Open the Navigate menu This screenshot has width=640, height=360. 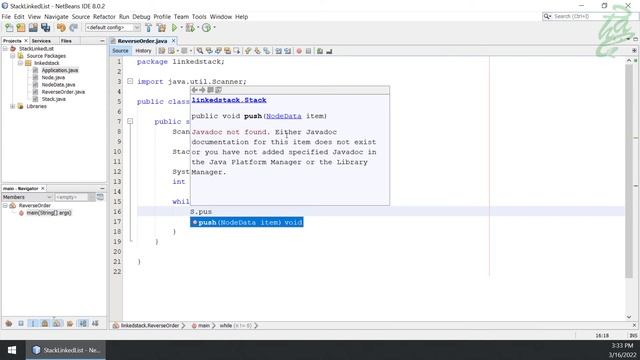(56, 17)
